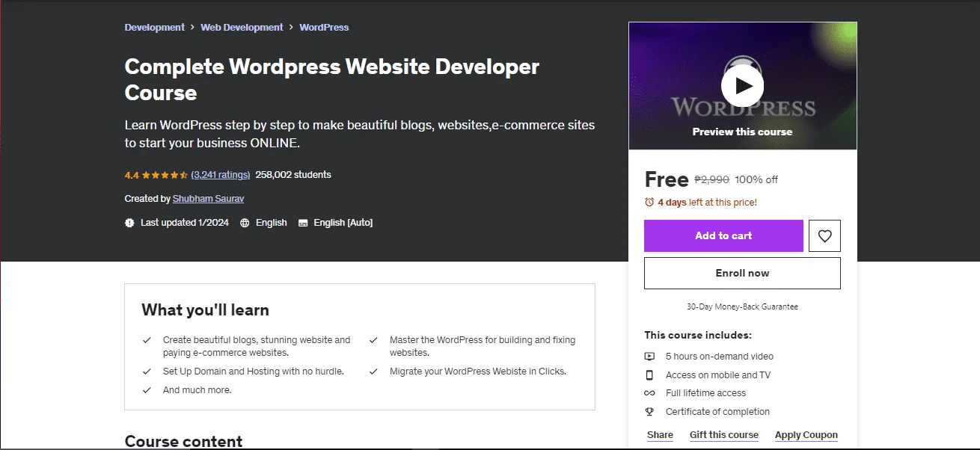
Task: Click the alarm clock icon by 4 days left
Action: tap(649, 202)
